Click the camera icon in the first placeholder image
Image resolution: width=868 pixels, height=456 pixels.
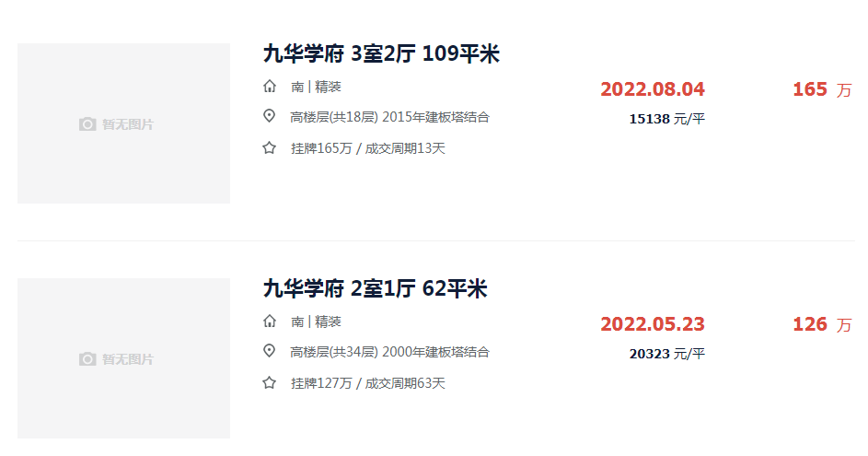click(87, 124)
